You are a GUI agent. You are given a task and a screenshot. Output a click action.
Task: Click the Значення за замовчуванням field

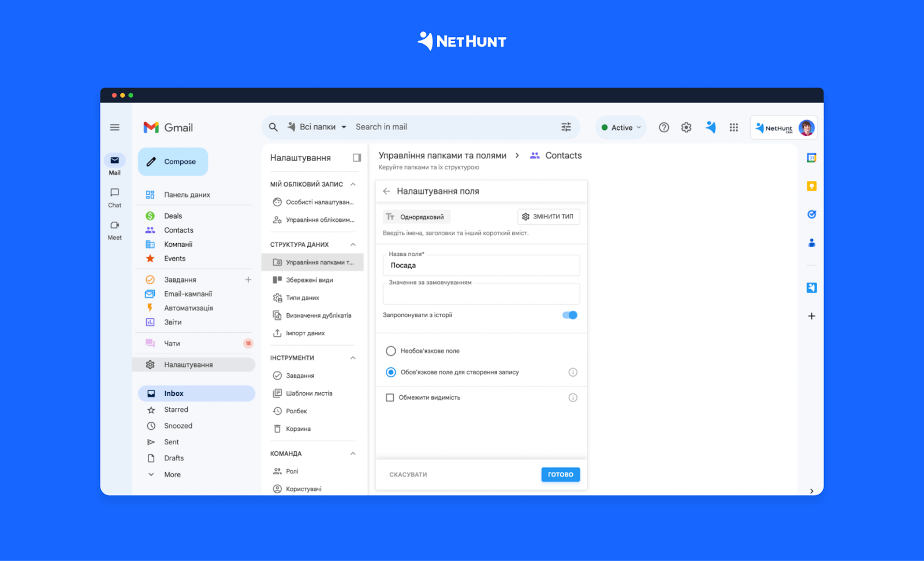point(481,293)
